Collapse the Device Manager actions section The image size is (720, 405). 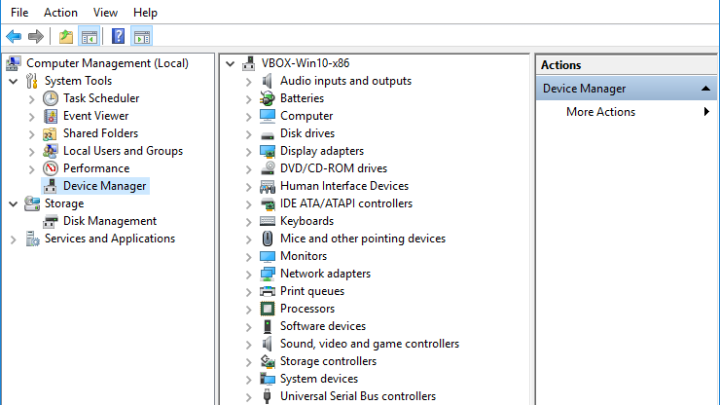(706, 88)
